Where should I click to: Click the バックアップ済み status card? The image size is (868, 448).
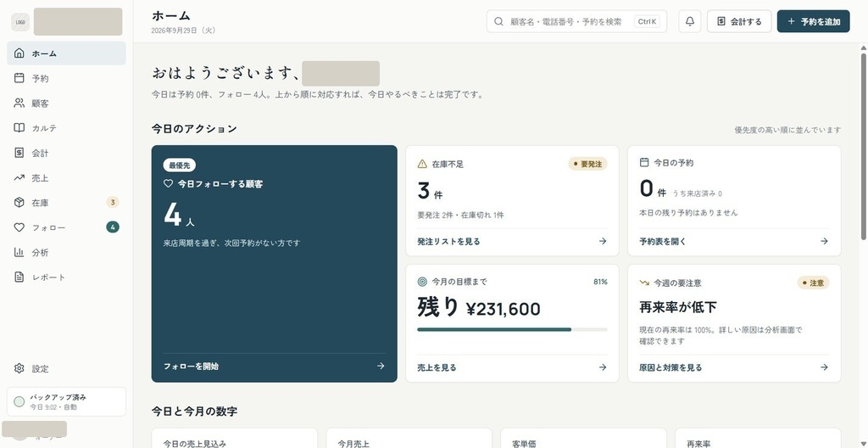pyautogui.click(x=66, y=401)
